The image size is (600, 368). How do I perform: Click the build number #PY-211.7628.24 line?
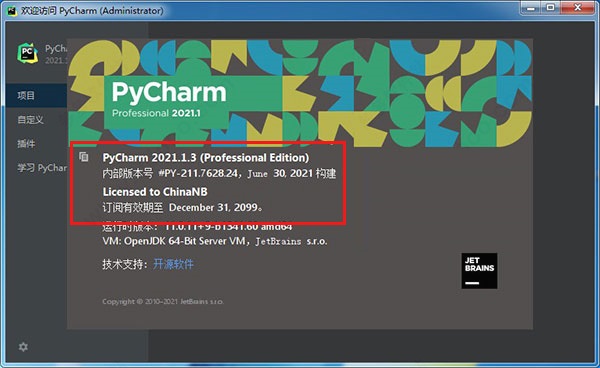point(219,174)
